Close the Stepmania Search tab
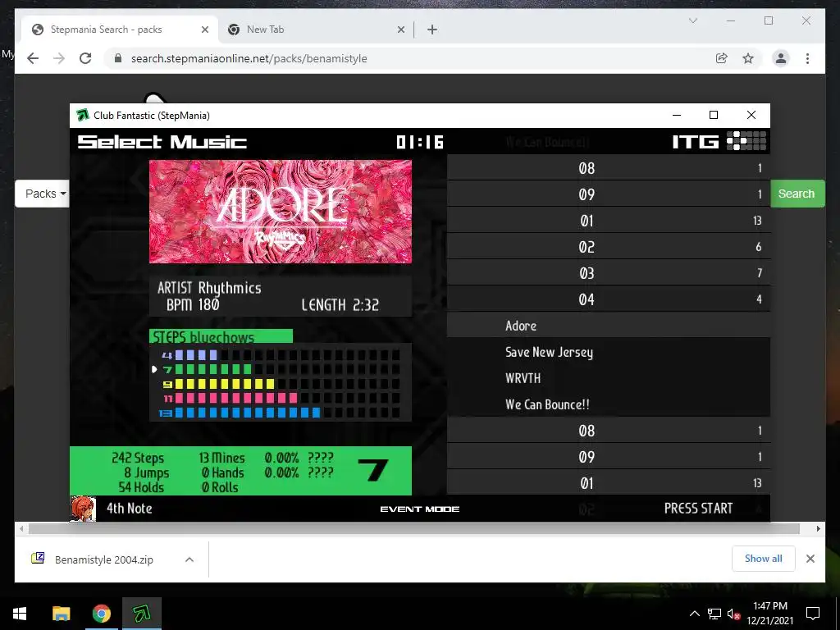The width and height of the screenshot is (840, 630). tap(204, 30)
